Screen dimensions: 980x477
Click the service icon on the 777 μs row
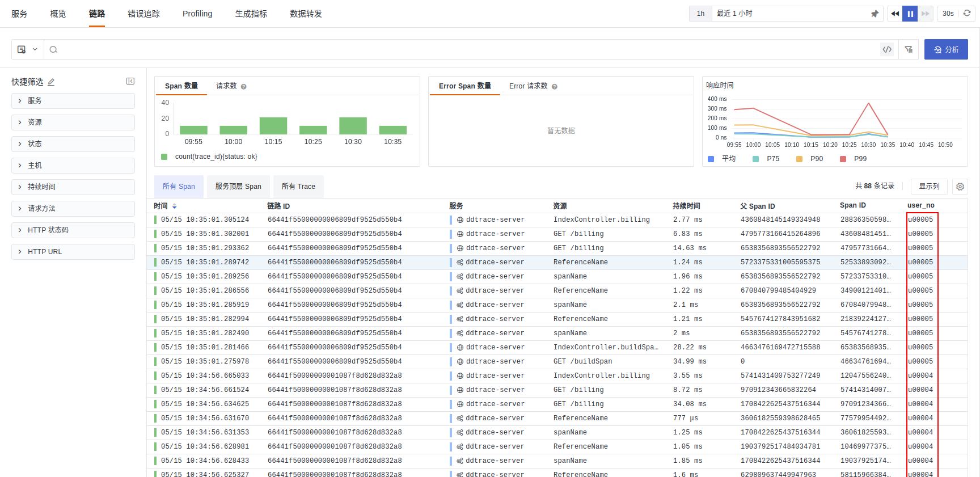(460, 418)
